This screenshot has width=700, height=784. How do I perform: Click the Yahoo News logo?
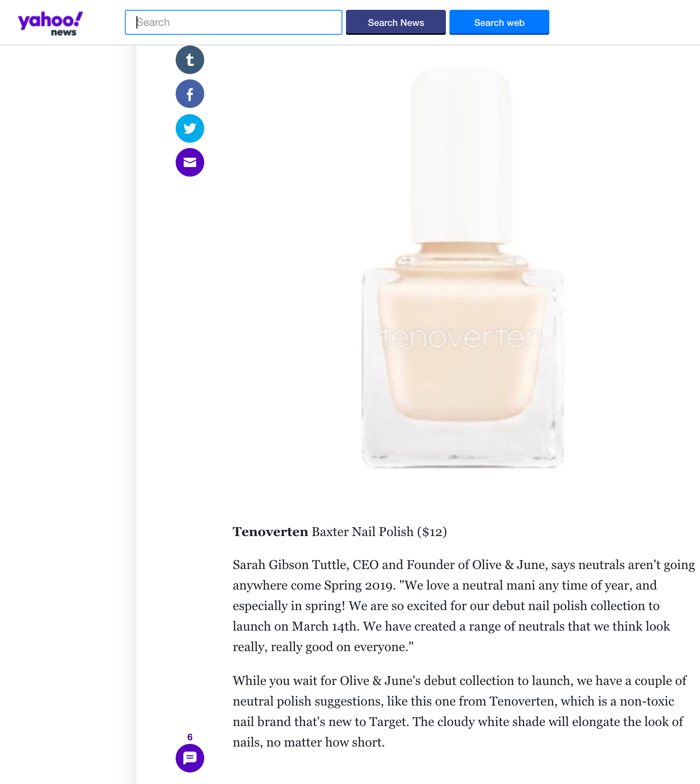coord(50,24)
